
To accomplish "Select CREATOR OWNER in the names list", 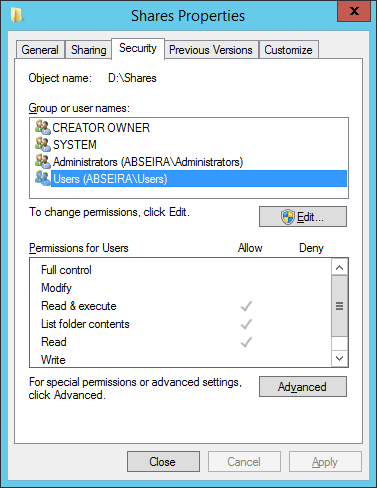I will tap(101, 128).
